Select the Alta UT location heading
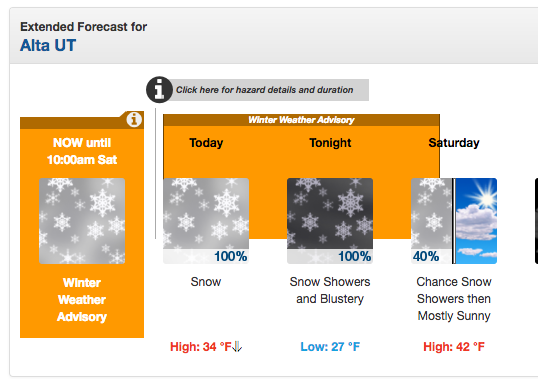The image size is (538, 379). coord(48,45)
